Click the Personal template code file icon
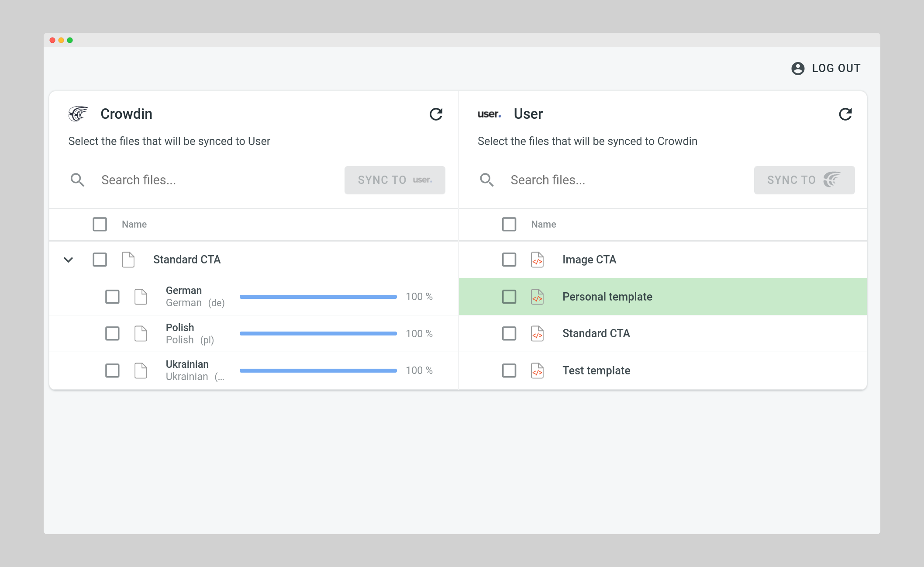This screenshot has width=924, height=567. [x=537, y=297]
